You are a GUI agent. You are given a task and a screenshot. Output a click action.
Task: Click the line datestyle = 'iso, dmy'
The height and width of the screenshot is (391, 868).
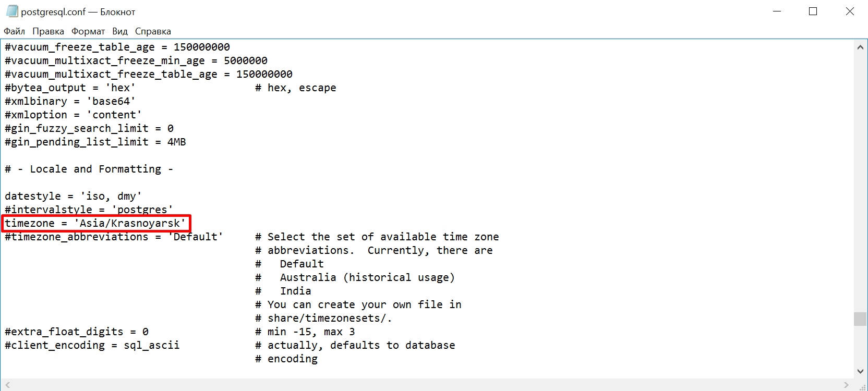(x=73, y=196)
